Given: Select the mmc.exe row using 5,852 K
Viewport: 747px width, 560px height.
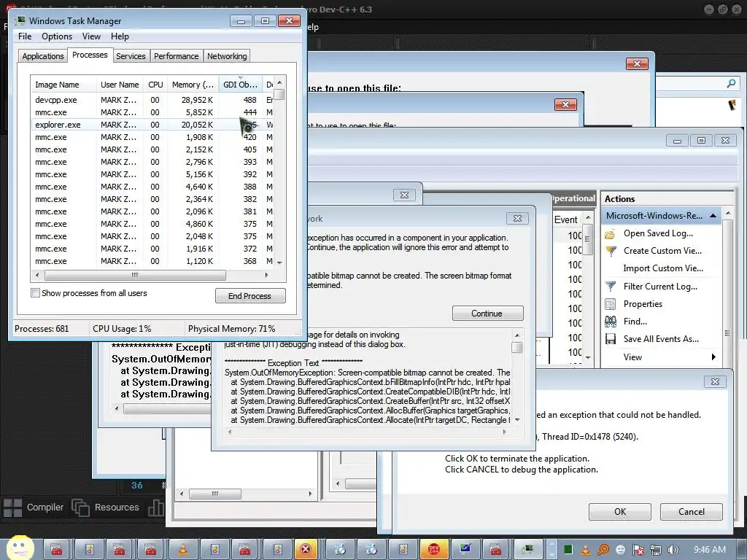Looking at the screenshot, I should [152, 112].
